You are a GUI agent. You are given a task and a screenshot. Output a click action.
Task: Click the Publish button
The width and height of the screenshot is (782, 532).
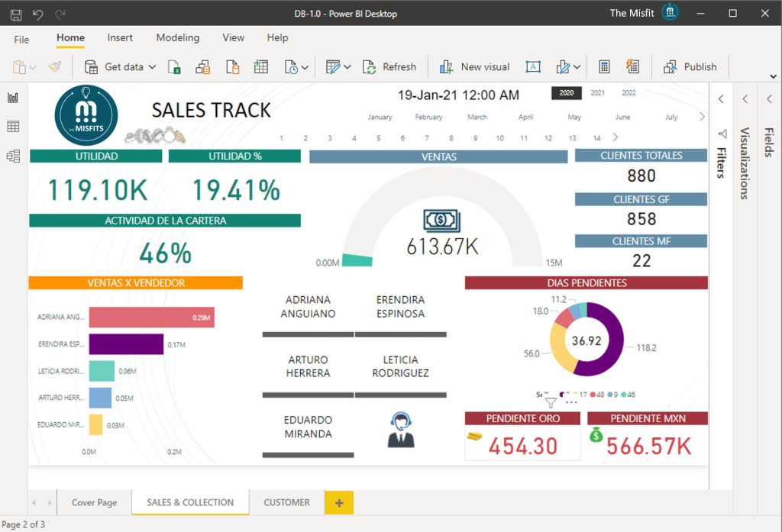[690, 66]
